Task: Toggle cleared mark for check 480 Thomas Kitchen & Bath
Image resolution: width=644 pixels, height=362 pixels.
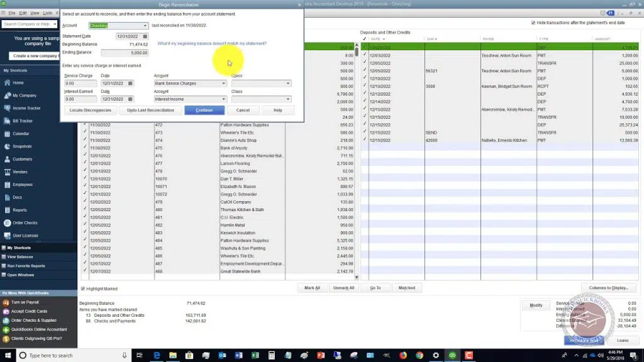Action: pyautogui.click(x=85, y=209)
